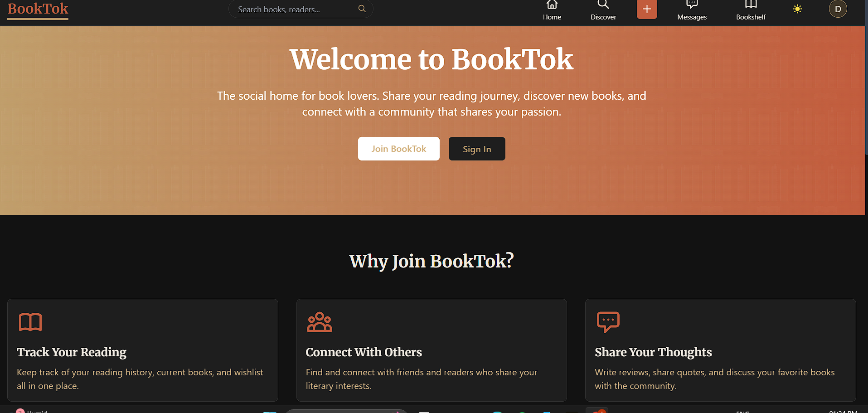Click the Connect With Others people icon
The width and height of the screenshot is (868, 413).
320,322
